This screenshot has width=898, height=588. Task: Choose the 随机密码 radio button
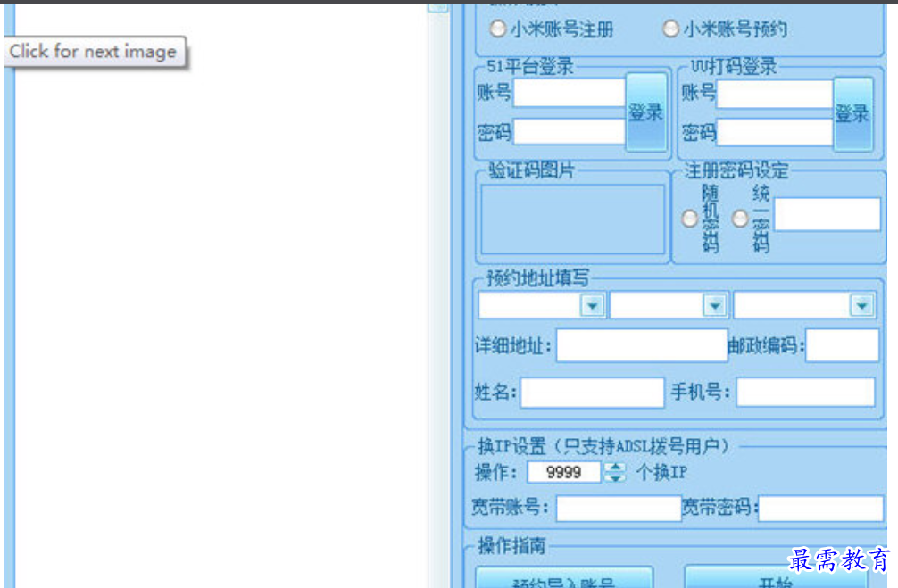(689, 218)
